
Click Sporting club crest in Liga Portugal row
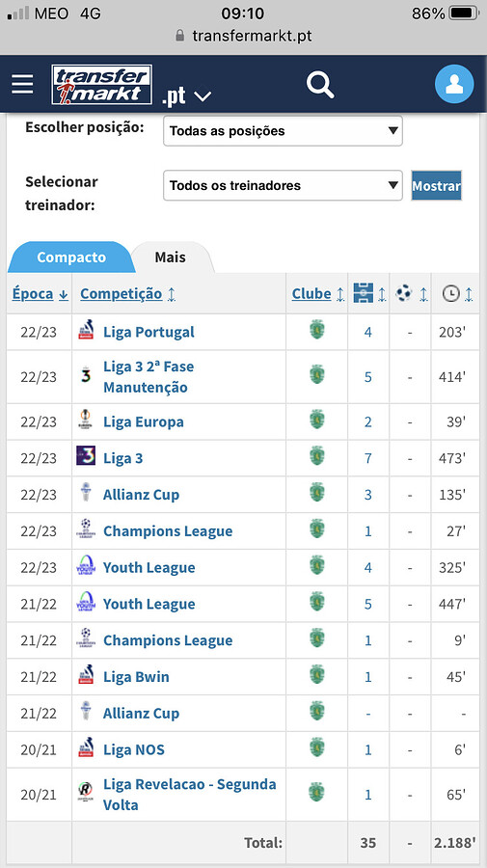click(x=316, y=331)
